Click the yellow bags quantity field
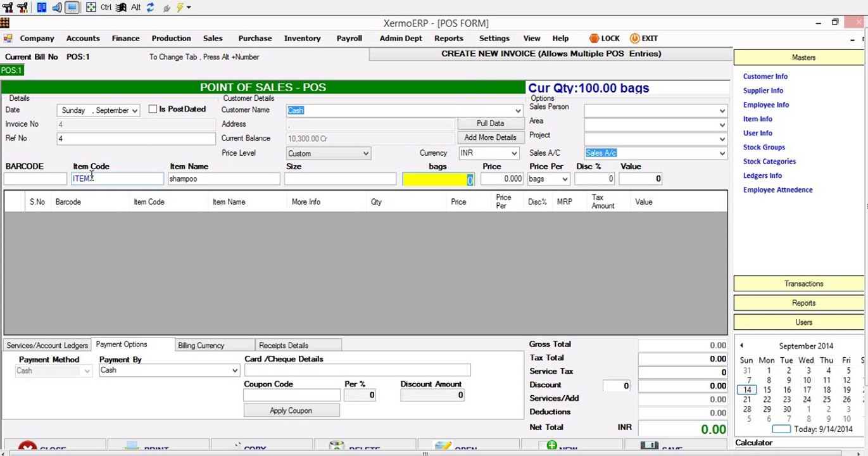This screenshot has width=868, height=456. coord(438,180)
